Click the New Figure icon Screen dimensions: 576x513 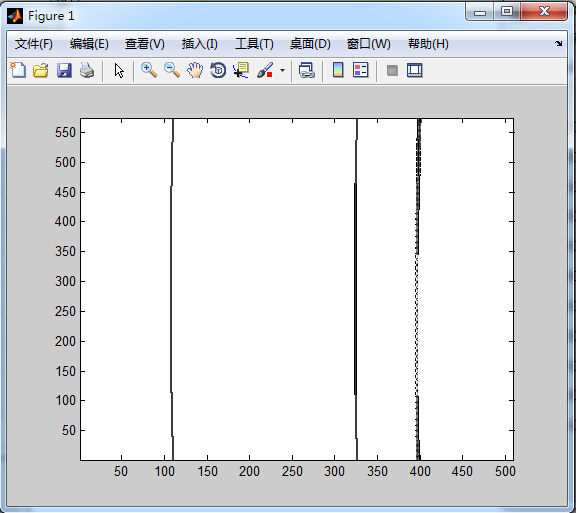[x=18, y=70]
